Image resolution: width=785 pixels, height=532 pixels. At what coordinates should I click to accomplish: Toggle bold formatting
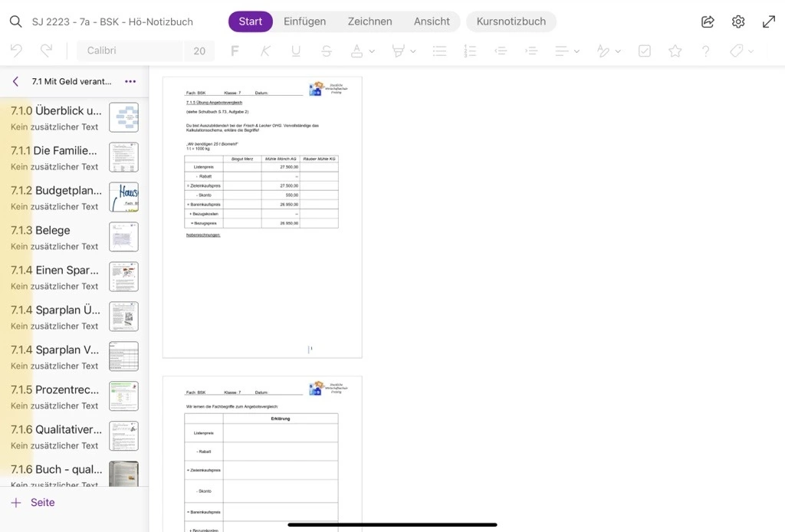235,51
